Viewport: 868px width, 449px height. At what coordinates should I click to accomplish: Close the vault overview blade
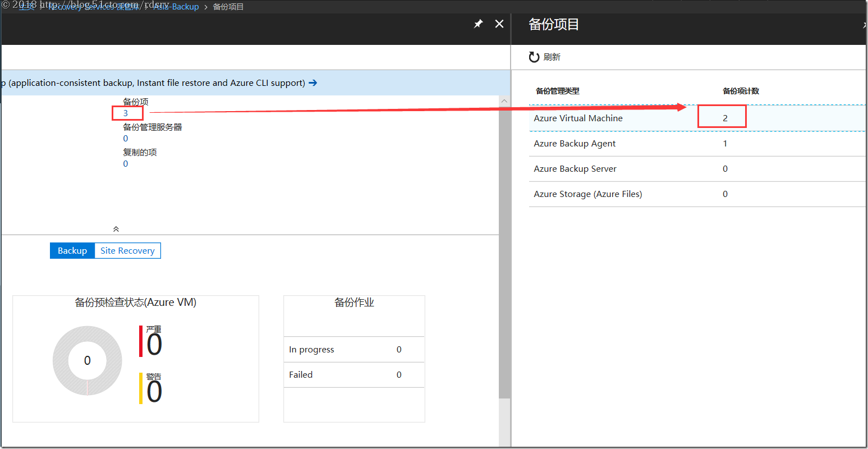pos(499,24)
